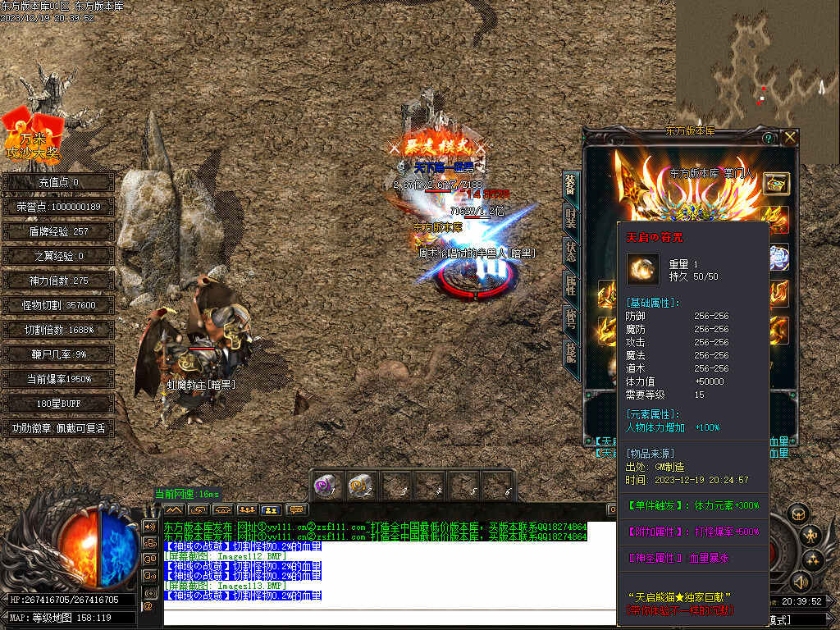The height and width of the screenshot is (630, 840).
Task: Click the 周杰伦唱过的半兽人[暗黑] monster name
Action: (477, 253)
